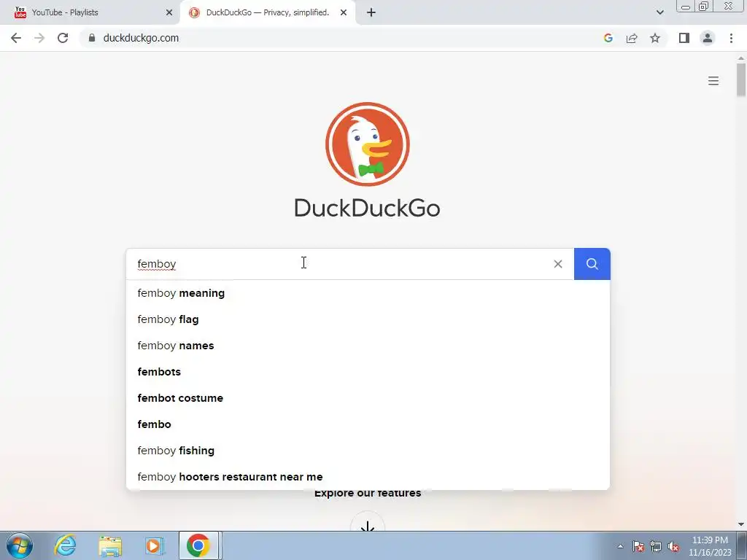
Task: Clear the search box with the X
Action: 558,264
